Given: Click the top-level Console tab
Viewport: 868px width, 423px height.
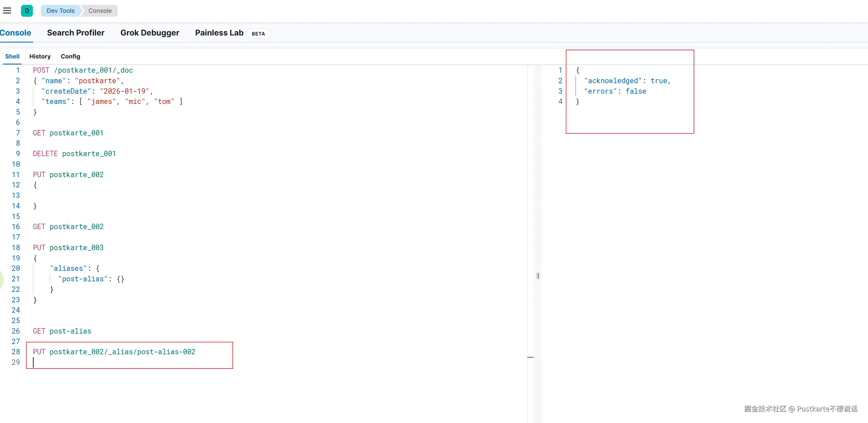Looking at the screenshot, I should coord(16,33).
